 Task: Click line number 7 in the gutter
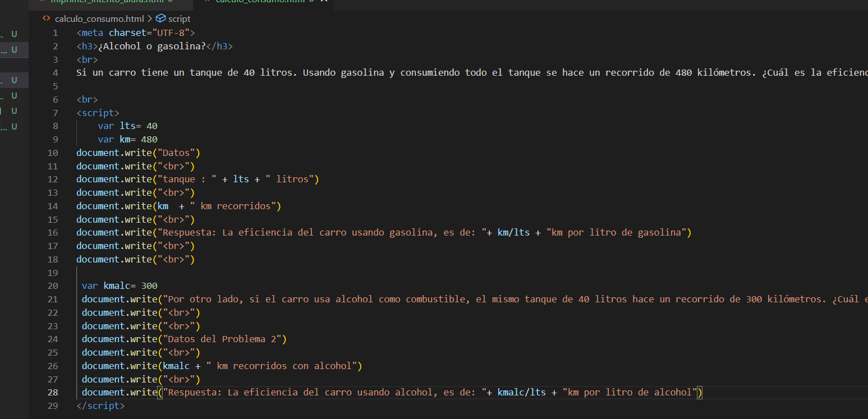point(56,113)
